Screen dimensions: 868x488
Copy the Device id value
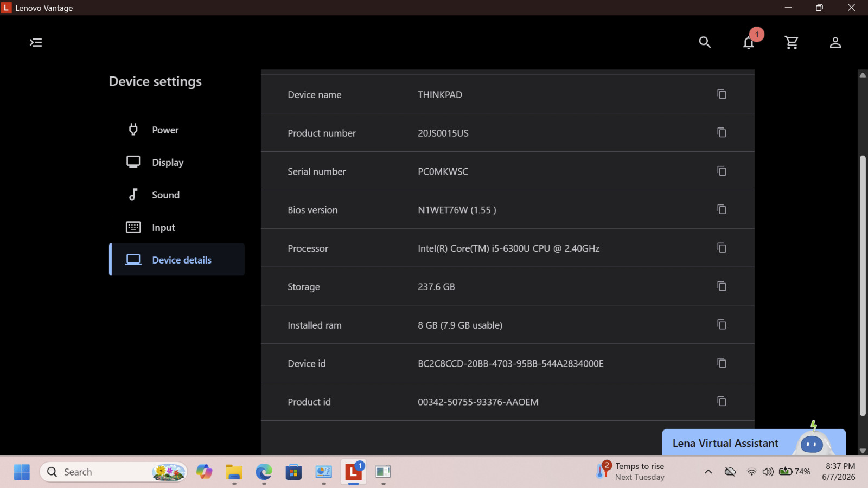722,364
